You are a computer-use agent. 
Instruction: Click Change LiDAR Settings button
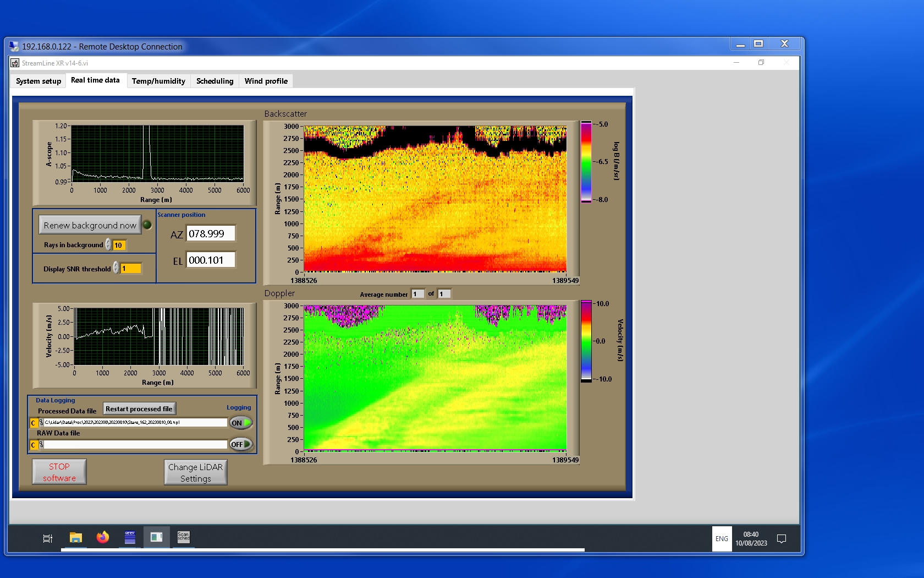(195, 472)
